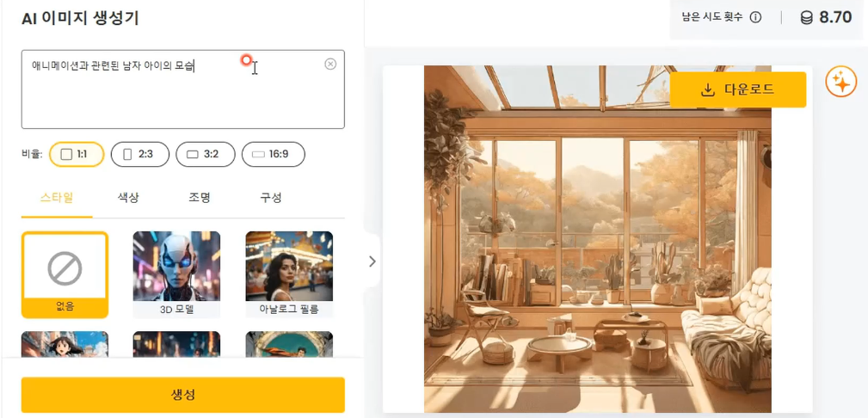Click the info icon next to 남은 시도 횟수
This screenshot has height=418, width=868.
[x=755, y=17]
